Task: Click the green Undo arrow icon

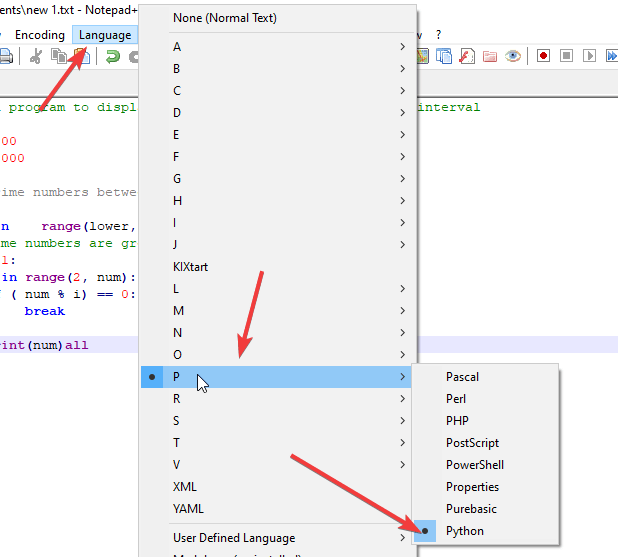Action: pos(113,56)
